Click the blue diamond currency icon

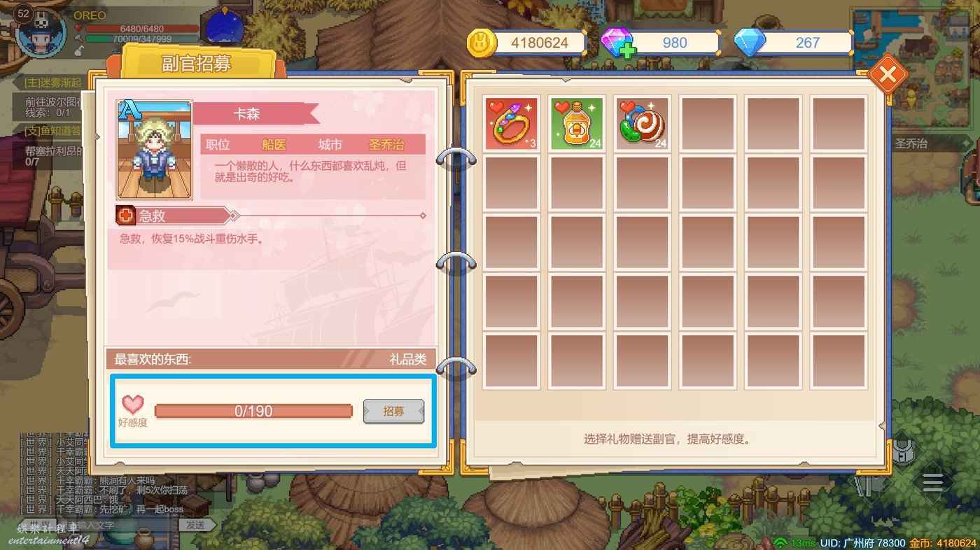(x=750, y=43)
